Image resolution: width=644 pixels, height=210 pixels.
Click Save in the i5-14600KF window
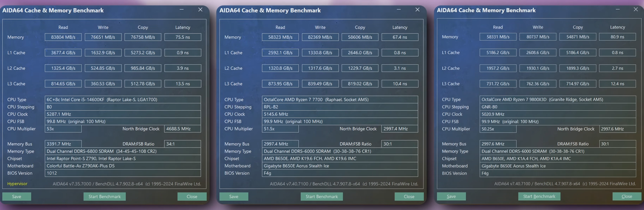(x=17, y=196)
